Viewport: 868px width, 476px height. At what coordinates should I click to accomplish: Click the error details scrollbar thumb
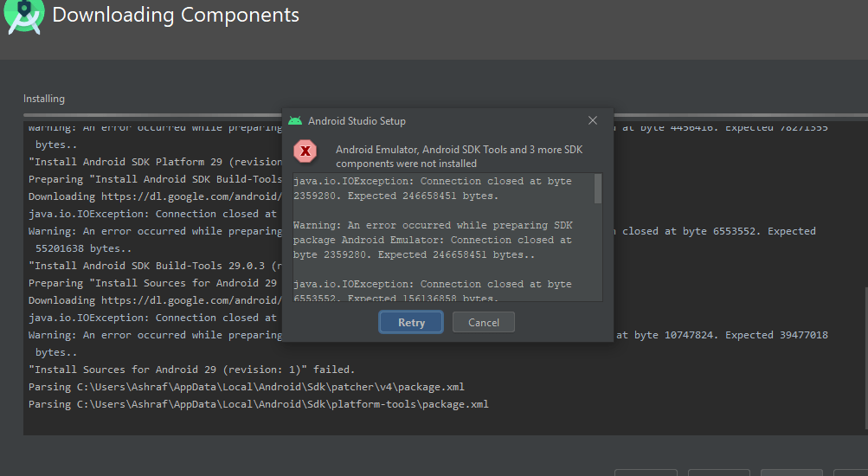[x=597, y=189]
